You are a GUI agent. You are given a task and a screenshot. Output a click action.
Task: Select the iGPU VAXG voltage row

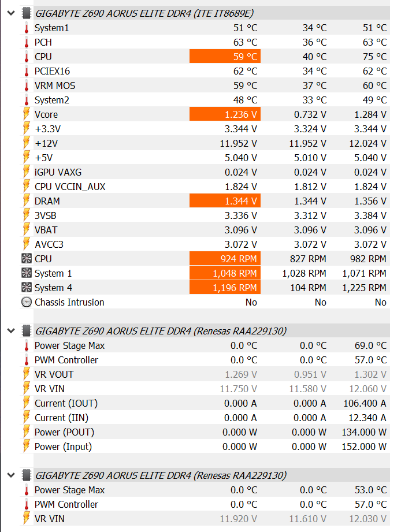[x=58, y=172]
